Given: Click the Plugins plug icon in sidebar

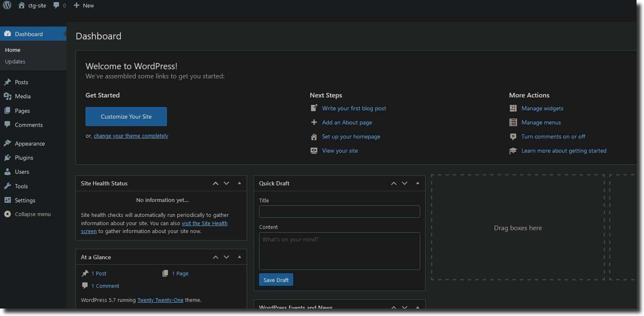Looking at the screenshot, I should tap(7, 158).
